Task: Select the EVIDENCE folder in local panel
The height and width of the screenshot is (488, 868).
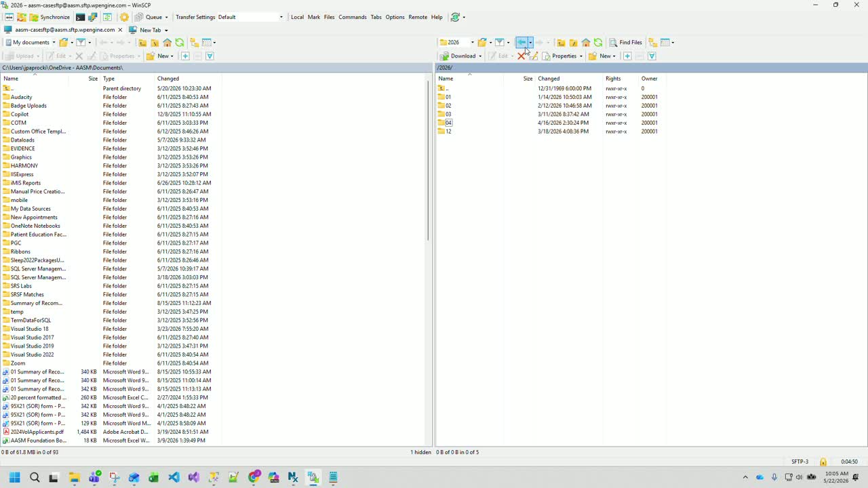Action: point(22,148)
